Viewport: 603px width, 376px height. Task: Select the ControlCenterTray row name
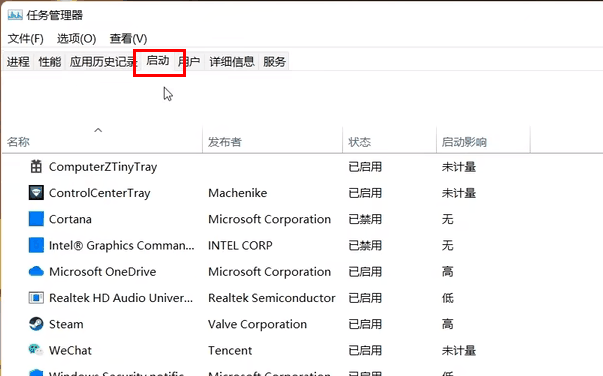100,193
